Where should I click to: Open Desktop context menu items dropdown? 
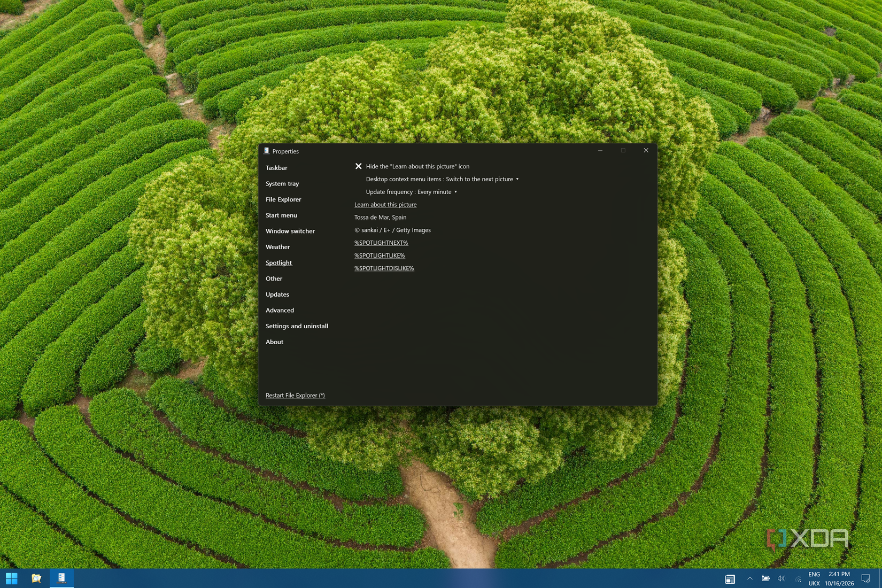coord(442,179)
